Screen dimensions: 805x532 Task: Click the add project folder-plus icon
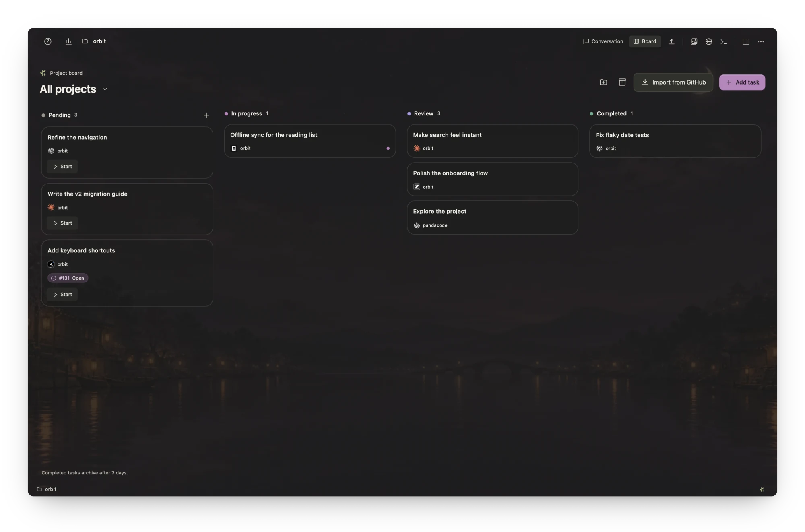[x=603, y=82]
